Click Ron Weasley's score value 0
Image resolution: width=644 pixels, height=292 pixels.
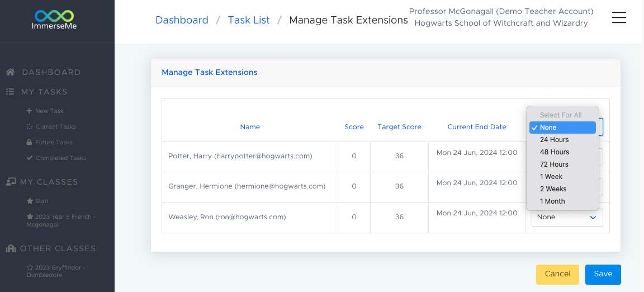[x=354, y=217]
